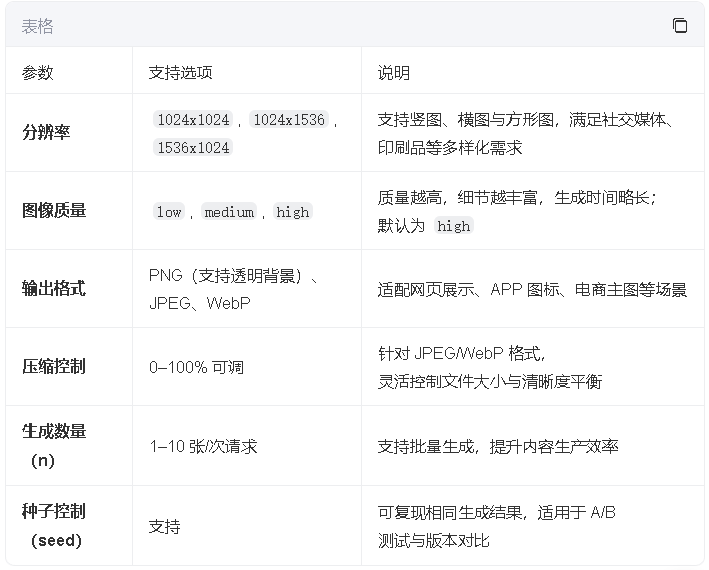The height and width of the screenshot is (570, 709).
Task: Click the 测试与版本对比 text line
Action: (x=434, y=541)
